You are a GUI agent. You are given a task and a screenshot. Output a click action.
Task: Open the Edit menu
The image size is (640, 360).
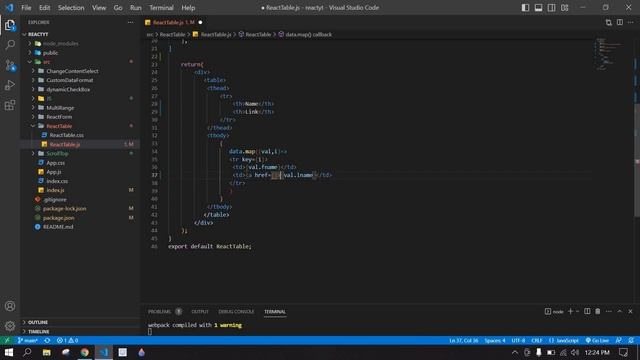pos(44,8)
